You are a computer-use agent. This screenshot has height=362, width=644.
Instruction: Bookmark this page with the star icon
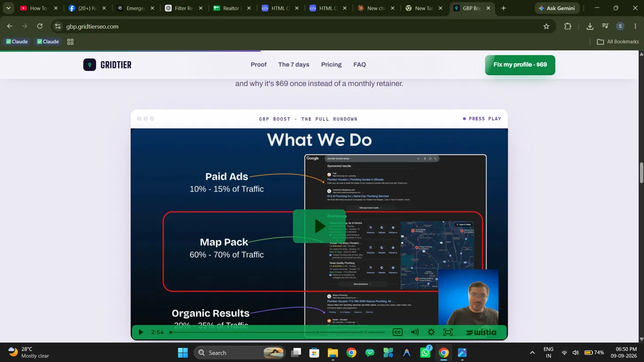point(546,27)
